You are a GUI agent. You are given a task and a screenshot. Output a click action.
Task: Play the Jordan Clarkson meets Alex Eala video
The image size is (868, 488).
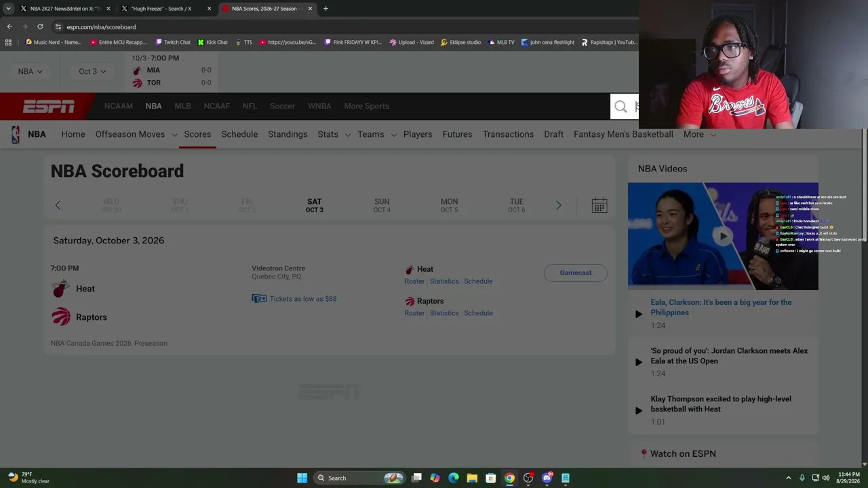coord(638,362)
